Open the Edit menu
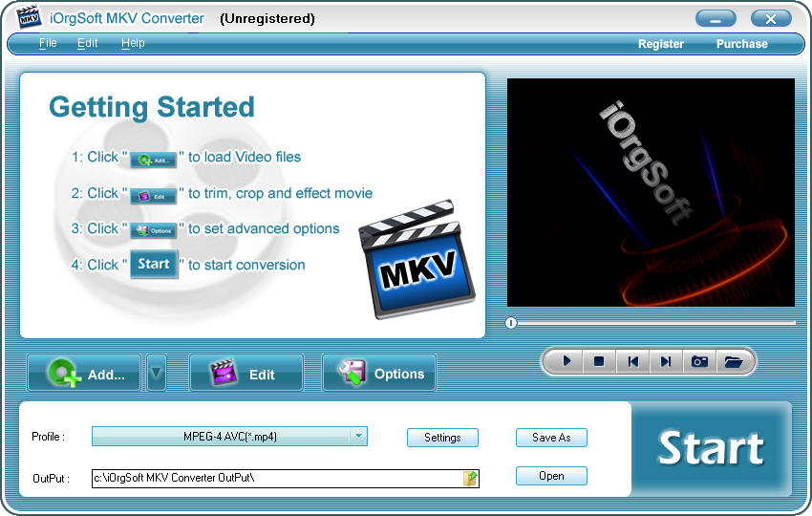Viewport: 812px width, 516px height. pyautogui.click(x=88, y=43)
